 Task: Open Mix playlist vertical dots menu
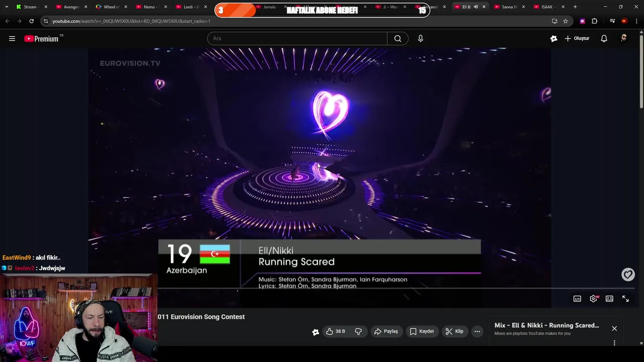(x=614, y=343)
